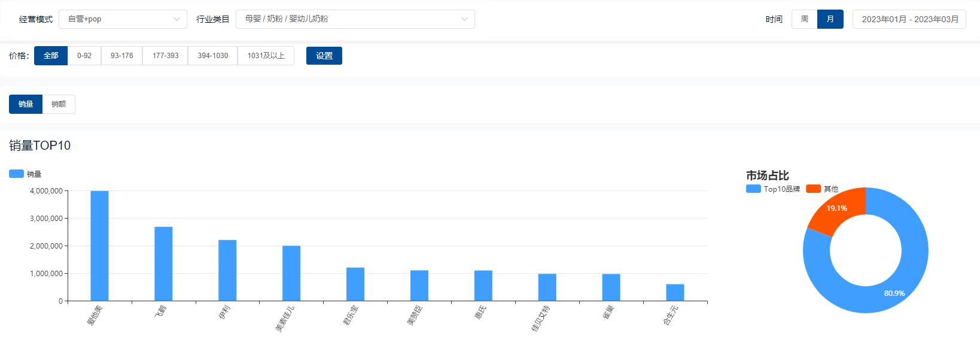980x339 pixels.
Task: Filter by price range 0-92
Action: tap(84, 56)
